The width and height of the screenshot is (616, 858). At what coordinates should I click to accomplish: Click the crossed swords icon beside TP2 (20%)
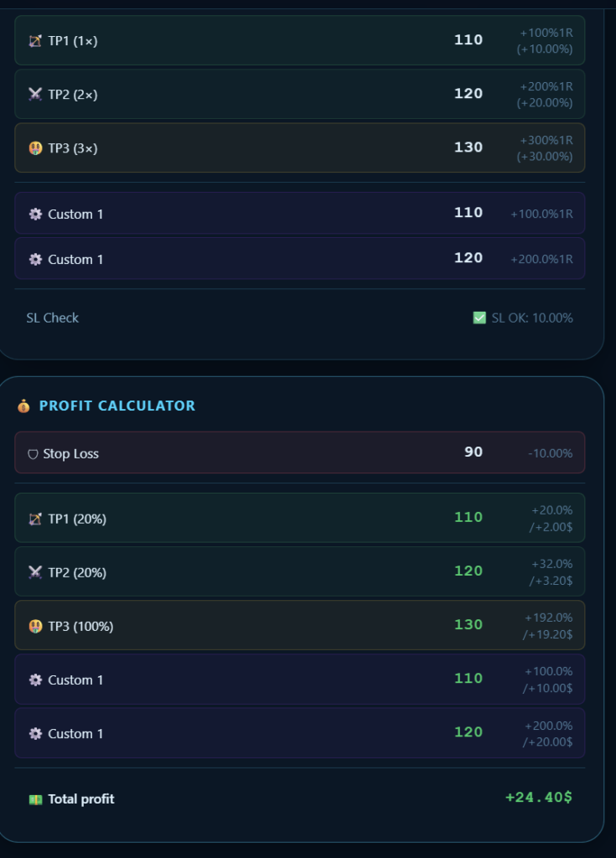(x=35, y=572)
